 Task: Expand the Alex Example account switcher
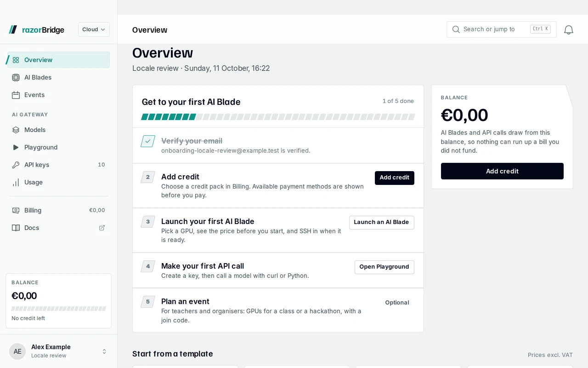[x=59, y=351]
